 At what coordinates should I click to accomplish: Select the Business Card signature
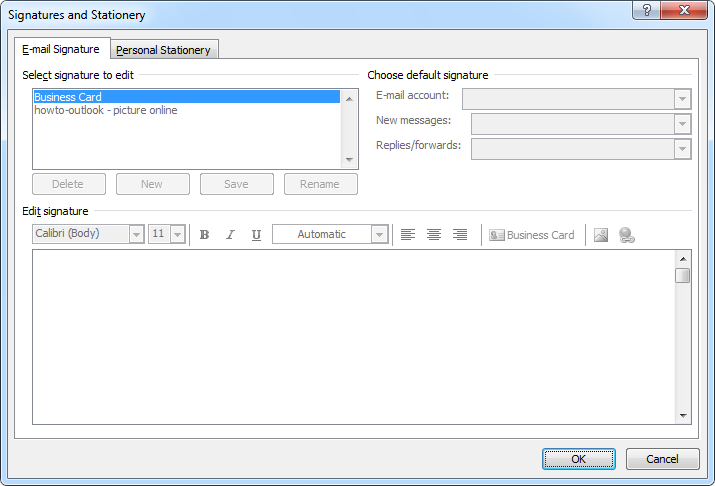(187, 97)
